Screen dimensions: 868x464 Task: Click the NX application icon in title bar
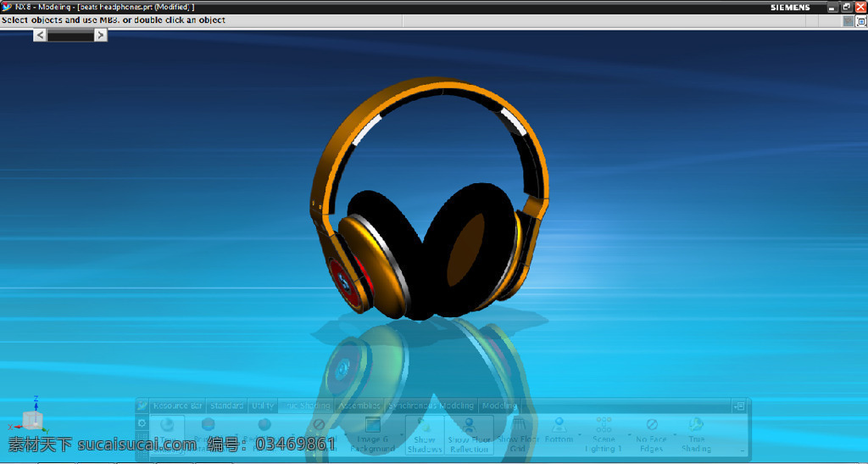pyautogui.click(x=7, y=7)
